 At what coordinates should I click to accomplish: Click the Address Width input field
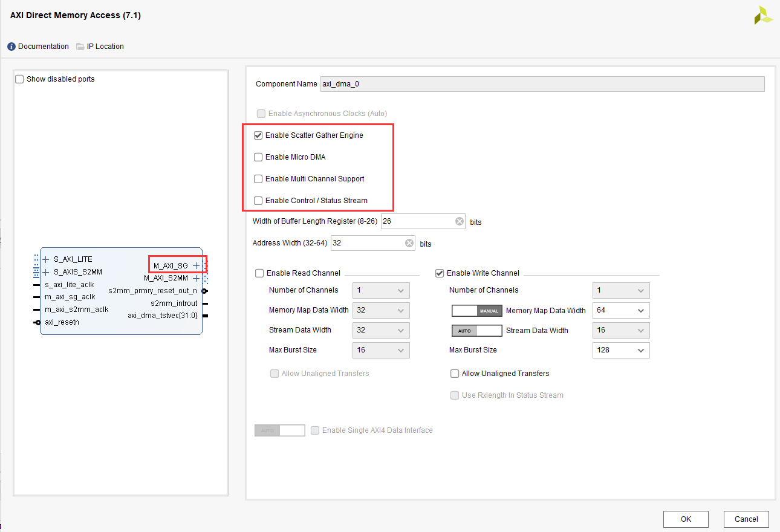coord(373,243)
